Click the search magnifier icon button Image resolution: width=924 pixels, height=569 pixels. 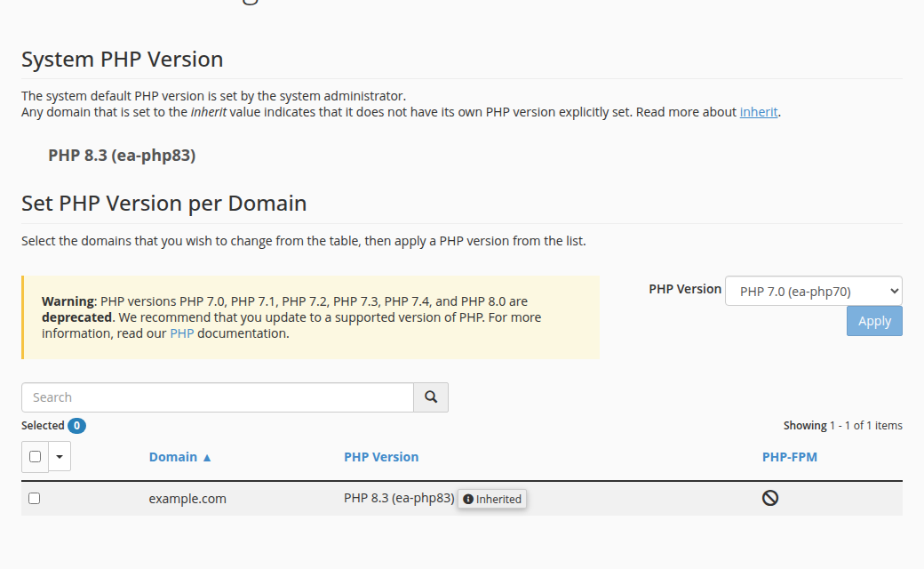(x=431, y=397)
